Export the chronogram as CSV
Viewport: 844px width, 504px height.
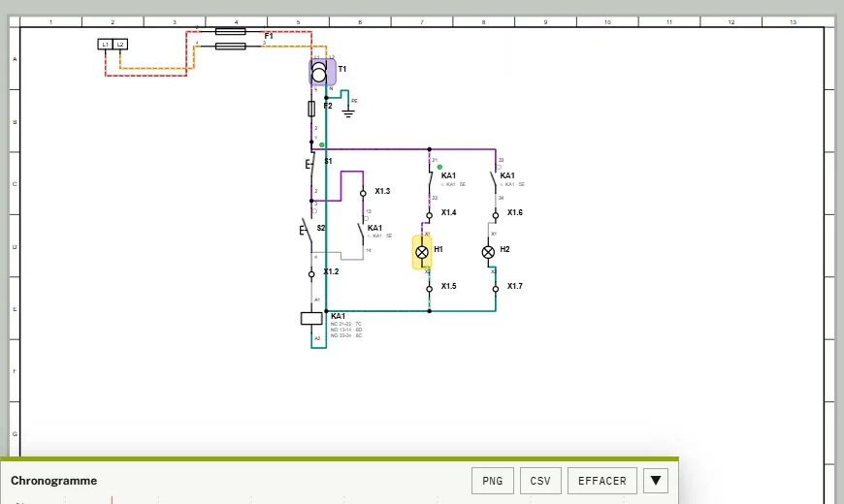540,481
